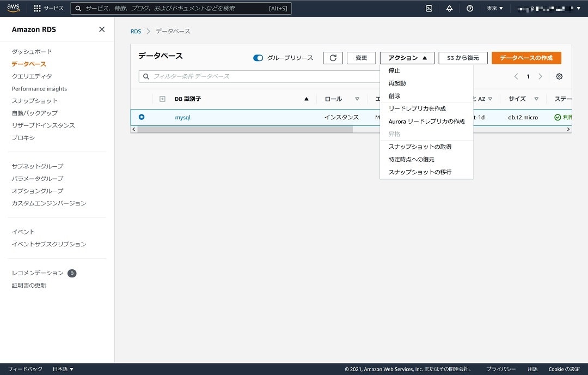This screenshot has width=588, height=375.
Task: Open プロキシ in sidebar
Action: tap(23, 138)
